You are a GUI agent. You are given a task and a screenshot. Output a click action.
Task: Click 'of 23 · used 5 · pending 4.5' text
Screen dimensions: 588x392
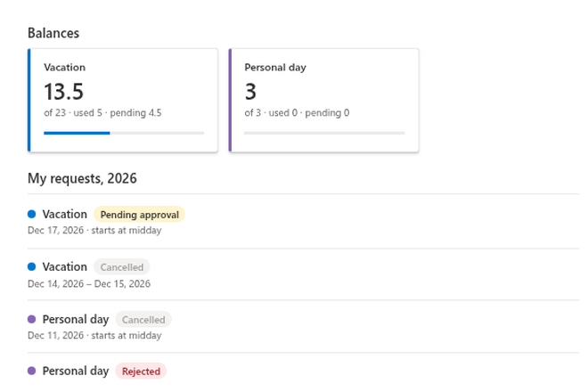click(102, 113)
